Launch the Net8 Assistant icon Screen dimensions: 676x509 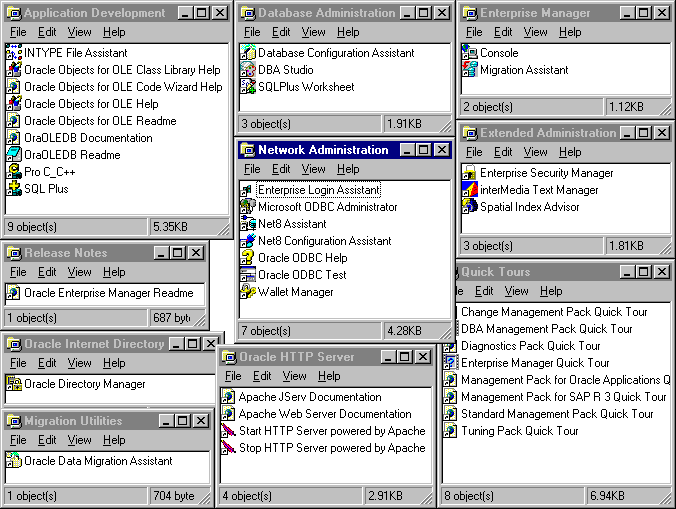point(248,224)
